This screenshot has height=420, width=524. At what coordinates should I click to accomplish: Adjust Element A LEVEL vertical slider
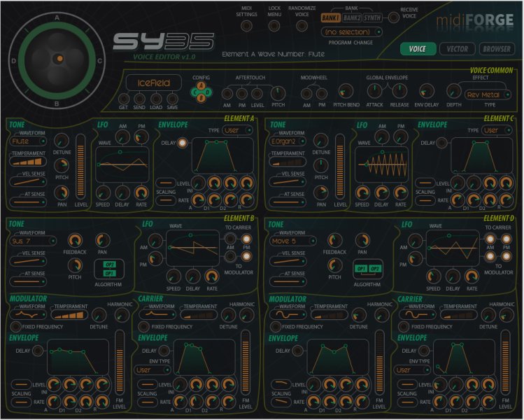[80, 166]
